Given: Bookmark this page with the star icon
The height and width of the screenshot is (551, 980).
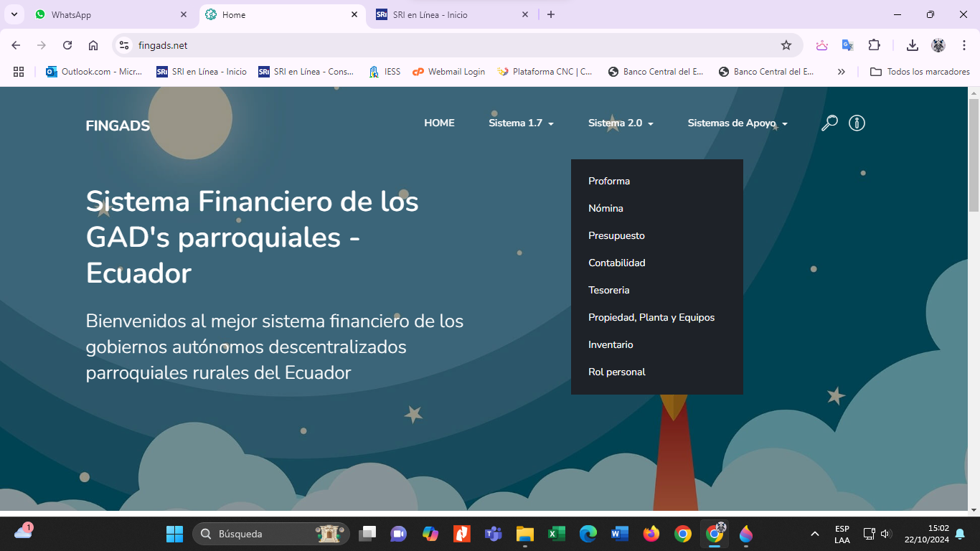Looking at the screenshot, I should click(786, 45).
